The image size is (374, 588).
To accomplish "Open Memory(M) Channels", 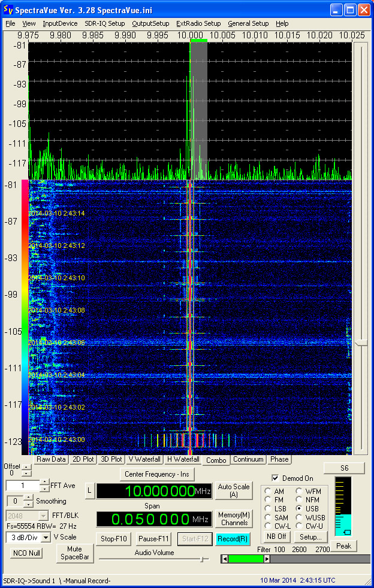I will (234, 519).
